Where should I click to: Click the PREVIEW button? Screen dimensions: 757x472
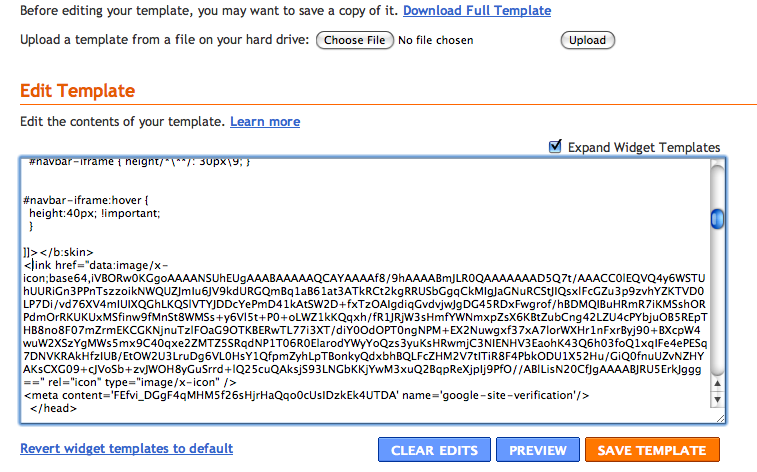[537, 450]
